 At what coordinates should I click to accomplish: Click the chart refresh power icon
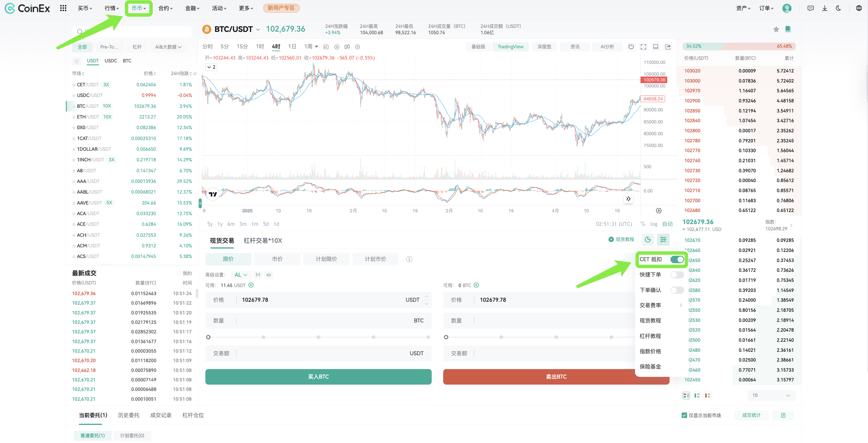(631, 47)
